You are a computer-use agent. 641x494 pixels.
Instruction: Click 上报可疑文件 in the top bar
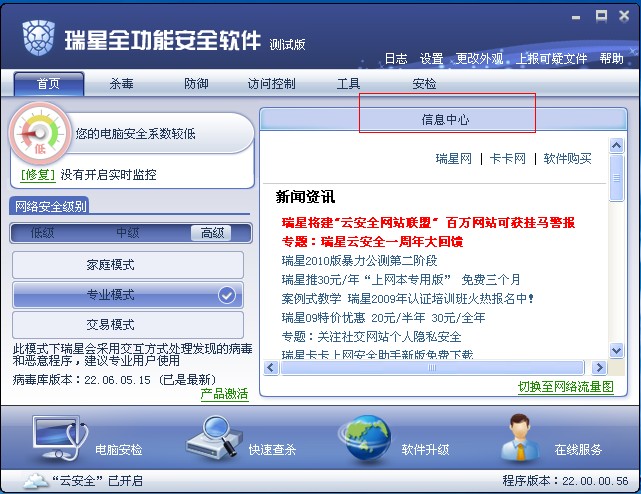551,59
